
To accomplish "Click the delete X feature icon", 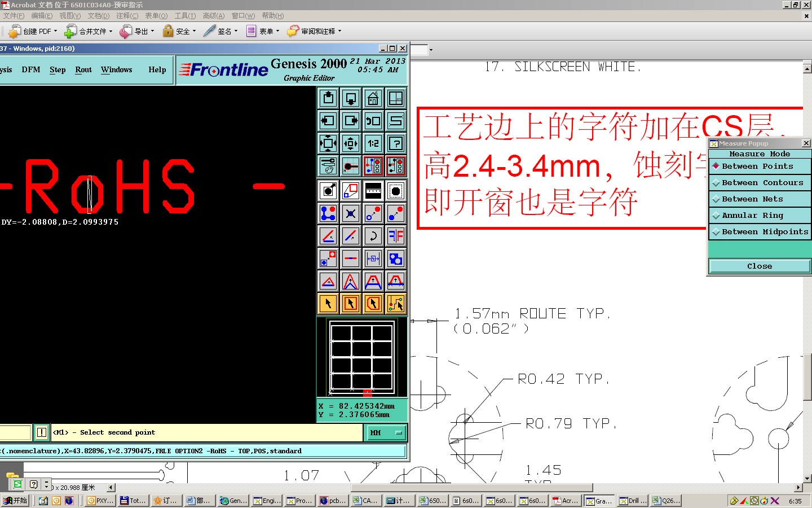I will (x=351, y=213).
